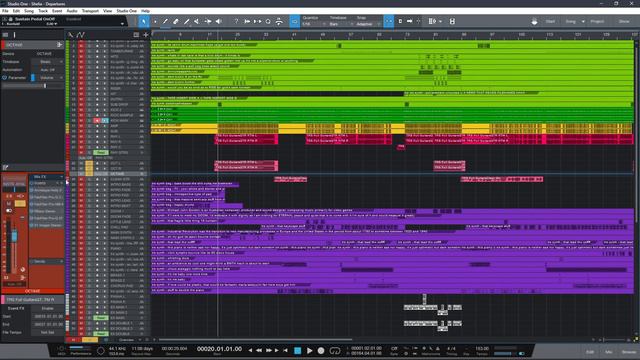Open the Mix console button
This screenshot has width=640, height=360.
click(x=609, y=352)
